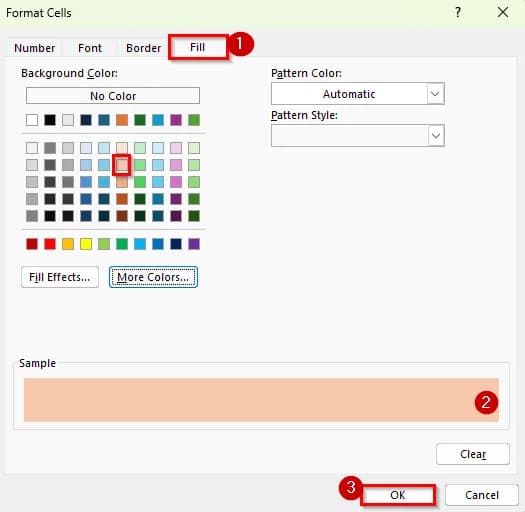Select the Fill tab
The height and width of the screenshot is (512, 525).
(198, 47)
